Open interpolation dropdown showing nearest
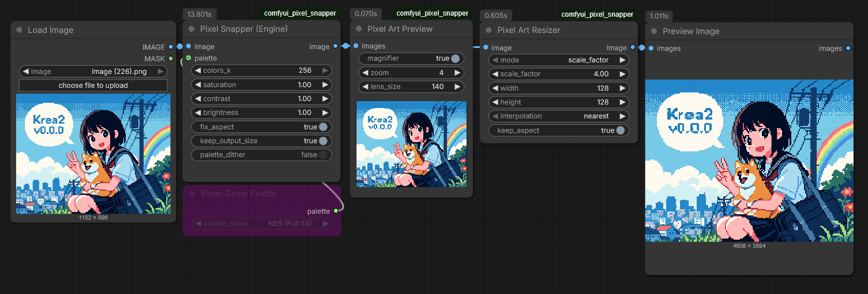The width and height of the screenshot is (868, 294). [x=559, y=116]
